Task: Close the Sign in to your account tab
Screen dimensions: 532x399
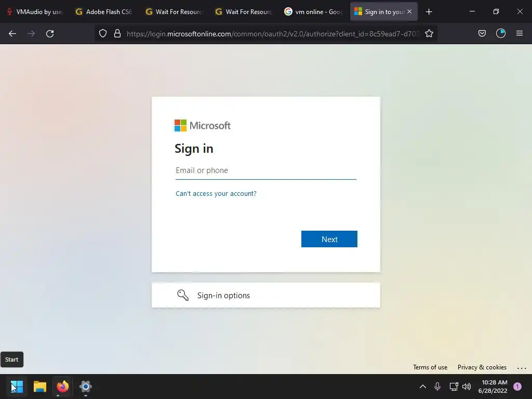Action: 409,12
